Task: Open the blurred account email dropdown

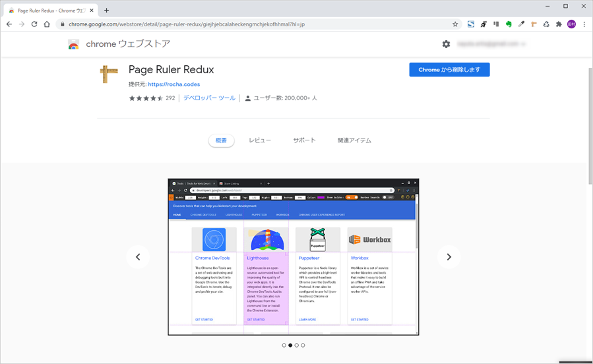Action: point(491,44)
